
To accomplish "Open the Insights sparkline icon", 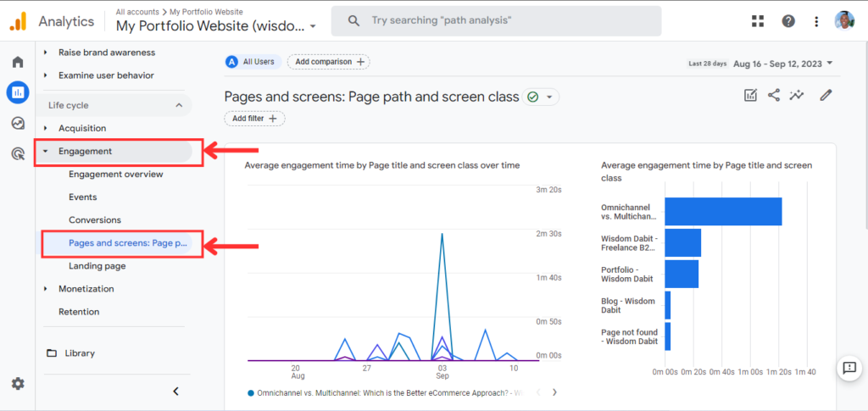I will [x=797, y=95].
